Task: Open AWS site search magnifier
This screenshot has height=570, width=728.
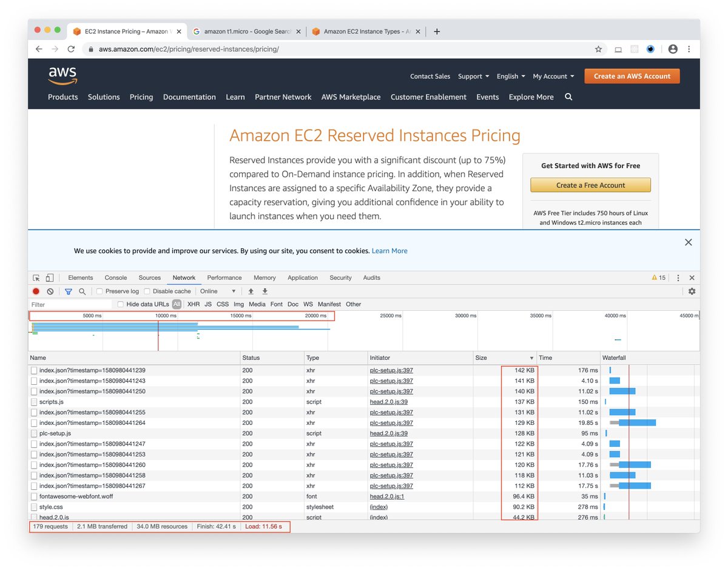Action: click(x=568, y=97)
